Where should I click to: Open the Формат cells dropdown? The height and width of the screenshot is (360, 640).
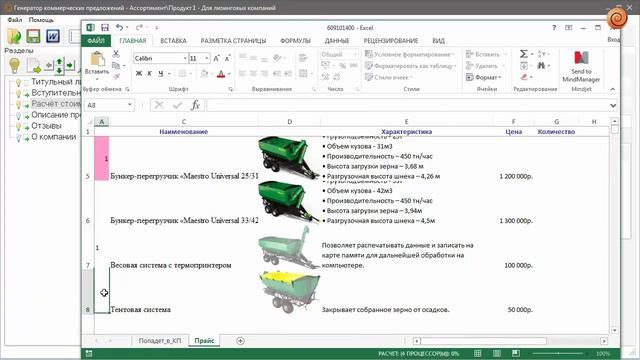[483, 77]
